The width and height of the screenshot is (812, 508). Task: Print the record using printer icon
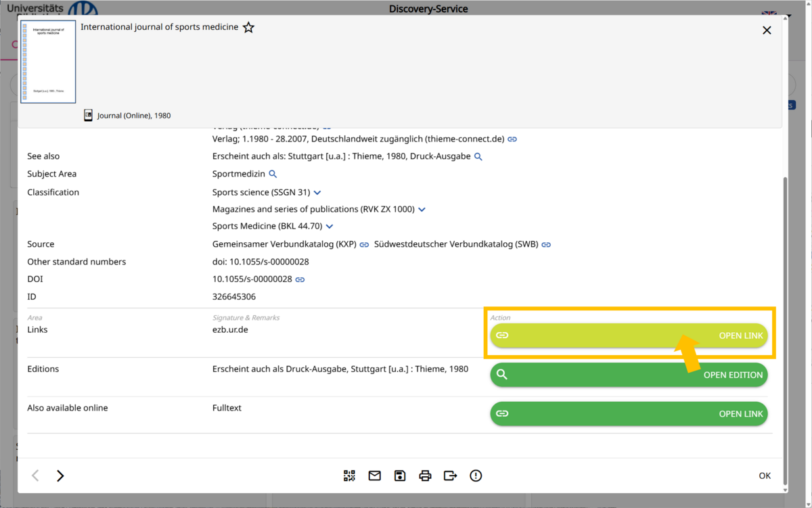(x=425, y=476)
